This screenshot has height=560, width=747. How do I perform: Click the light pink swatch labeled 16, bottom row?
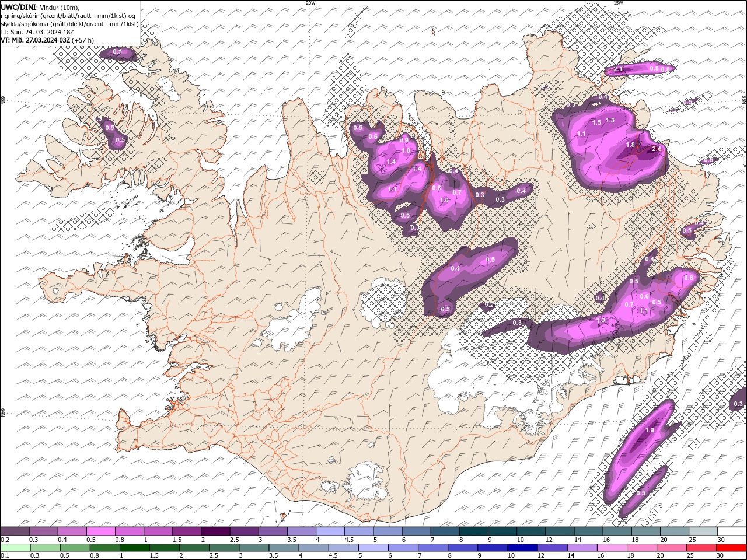tap(612, 548)
